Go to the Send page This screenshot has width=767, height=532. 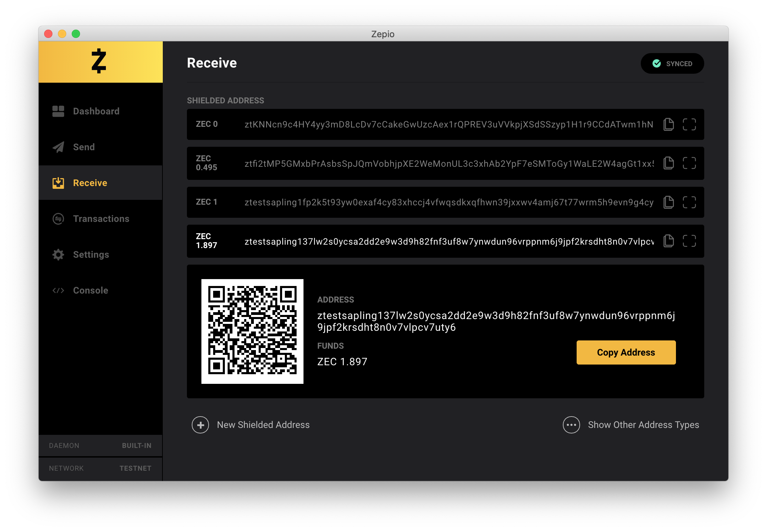point(83,147)
